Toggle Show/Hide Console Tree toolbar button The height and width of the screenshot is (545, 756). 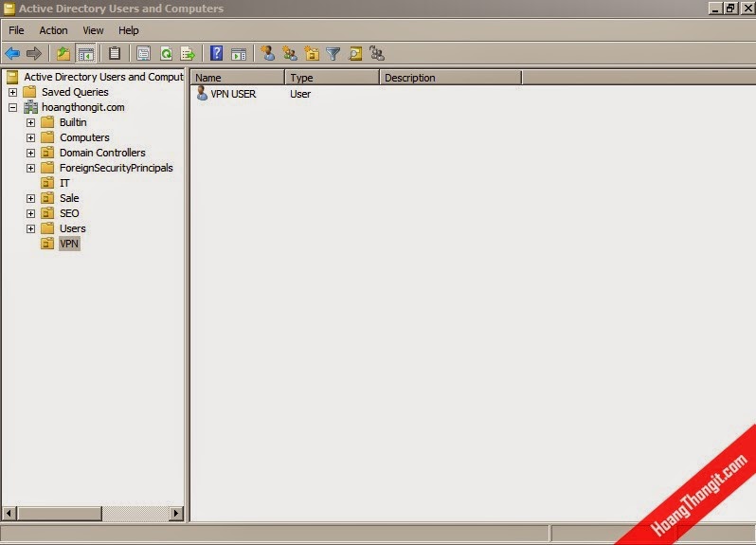(86, 53)
